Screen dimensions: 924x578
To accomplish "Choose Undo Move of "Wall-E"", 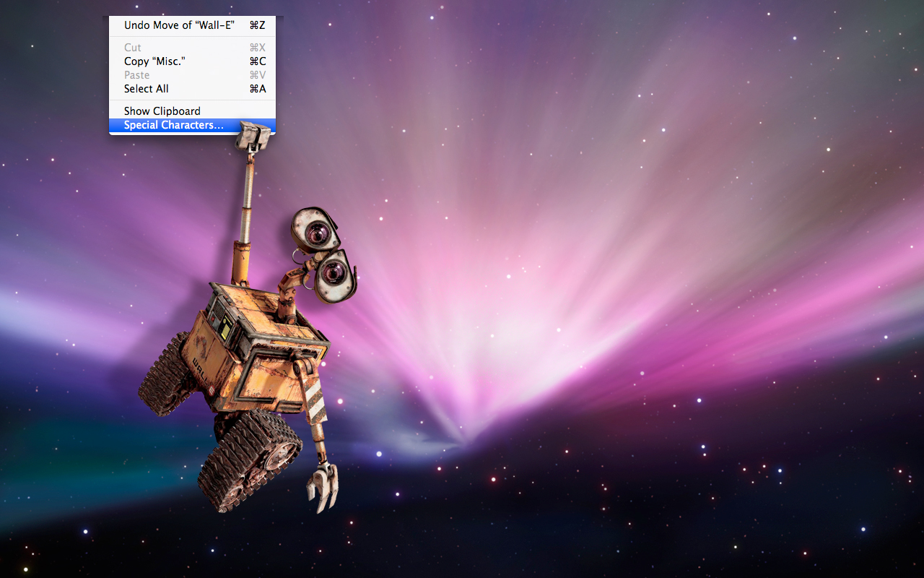I will click(192, 25).
